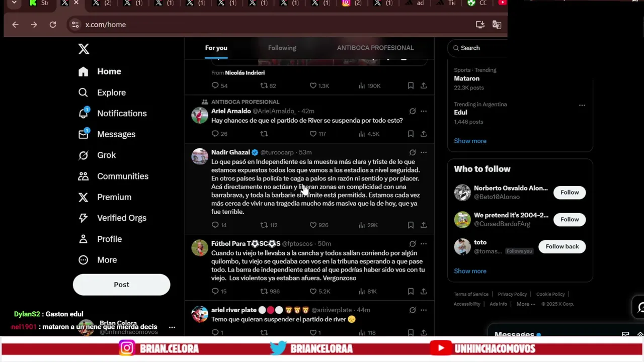Open more options on Nadir Ghazal's post
This screenshot has height=362, width=644.
[x=424, y=152]
